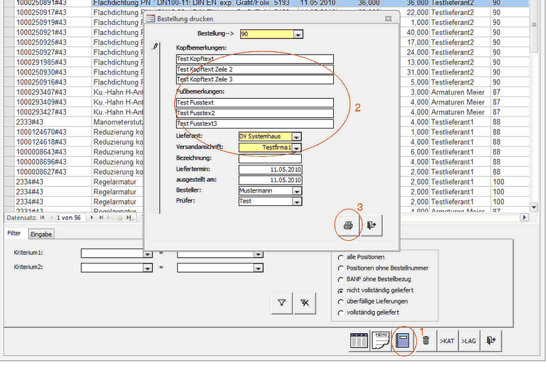Open the MEMO notes icon
The width and height of the screenshot is (547, 392).
(381, 341)
